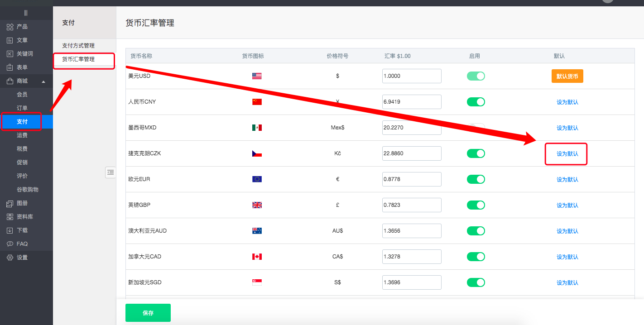Set 捷克克朗CZK as default currency
Image resolution: width=644 pixels, height=325 pixels.
[567, 154]
